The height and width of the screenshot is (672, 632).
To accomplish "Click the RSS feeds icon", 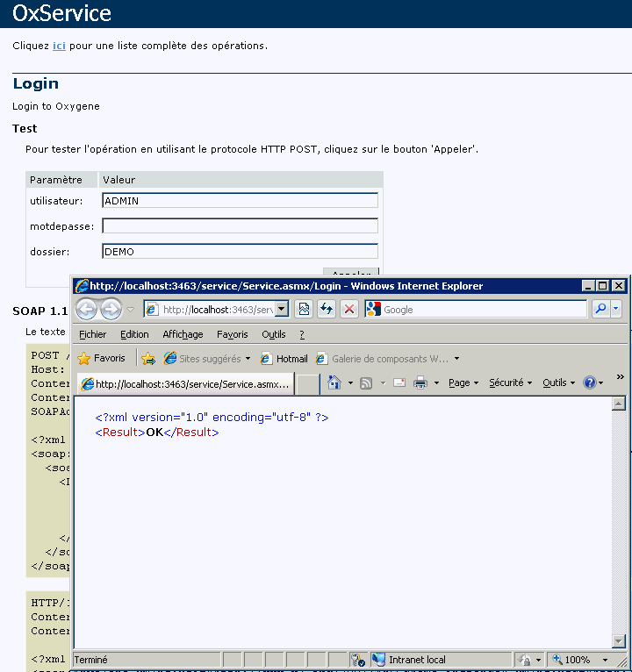I will point(366,382).
